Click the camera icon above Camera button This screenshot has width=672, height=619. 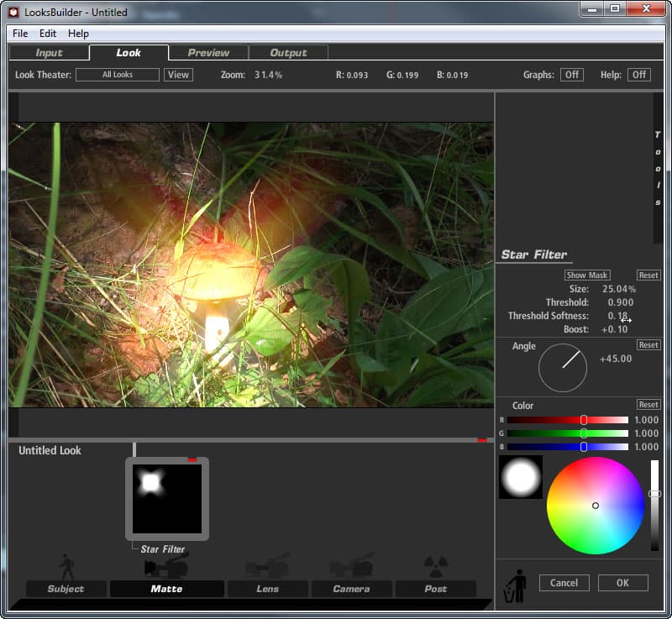(351, 567)
